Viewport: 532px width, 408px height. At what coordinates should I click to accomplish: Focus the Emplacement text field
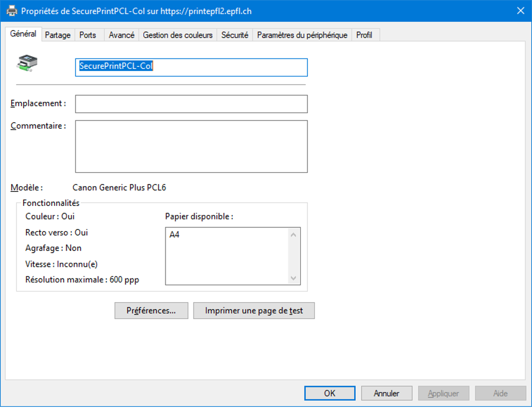pos(191,104)
